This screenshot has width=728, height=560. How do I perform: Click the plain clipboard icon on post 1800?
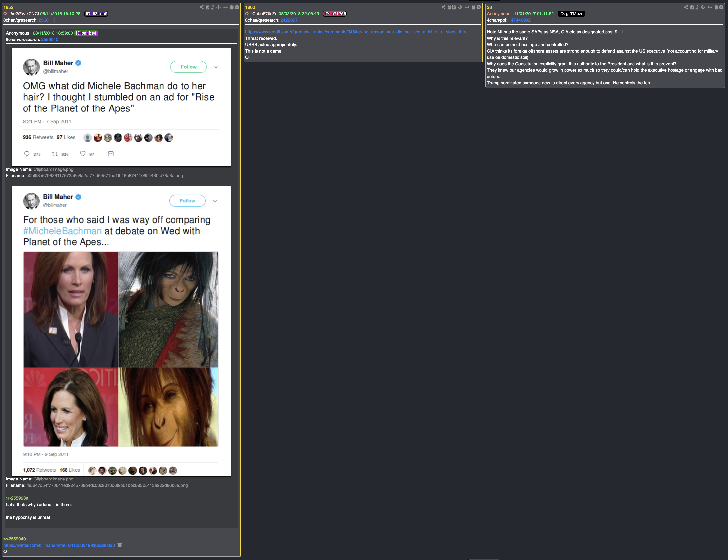[474, 7]
